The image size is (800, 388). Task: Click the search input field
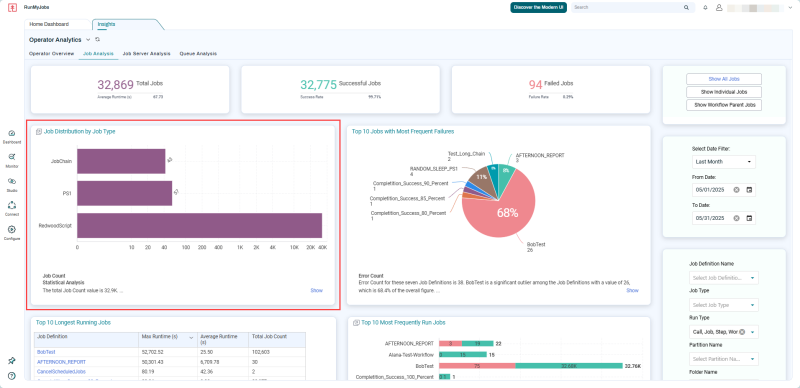coord(628,8)
